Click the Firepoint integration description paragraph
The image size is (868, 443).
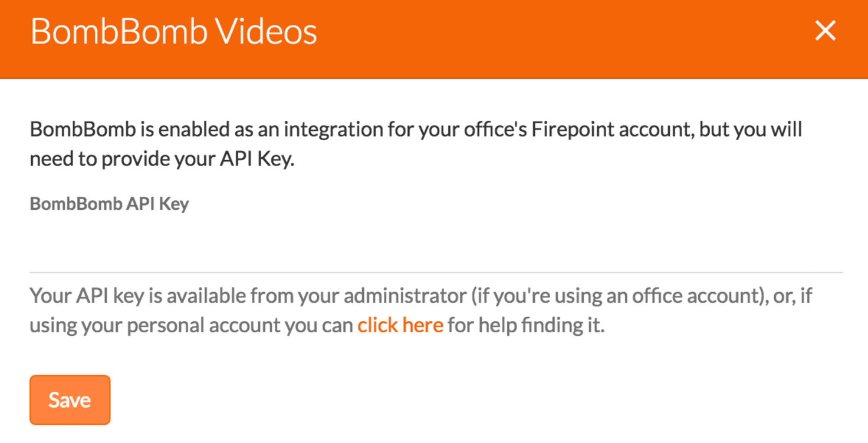tap(416, 144)
